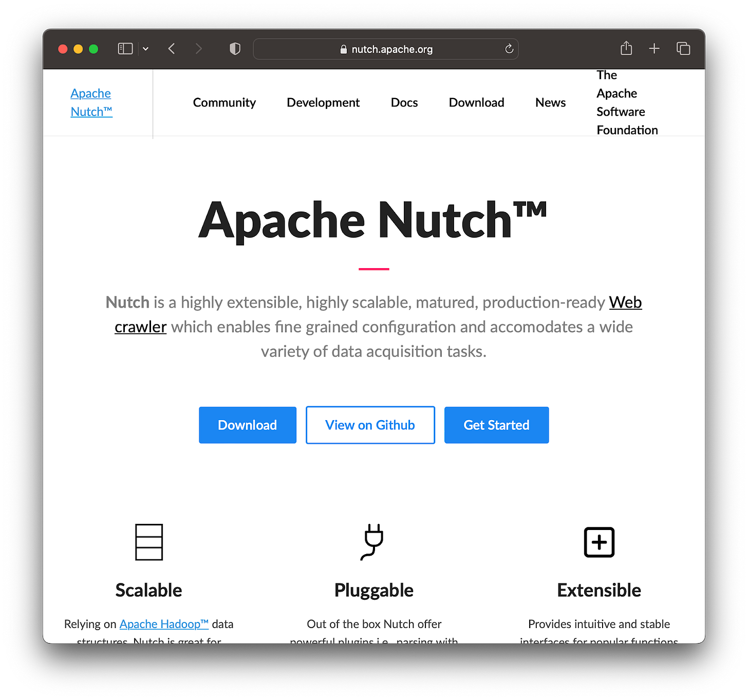This screenshot has height=700, width=748.
Task: Open the Share menu in Safari
Action: point(626,48)
